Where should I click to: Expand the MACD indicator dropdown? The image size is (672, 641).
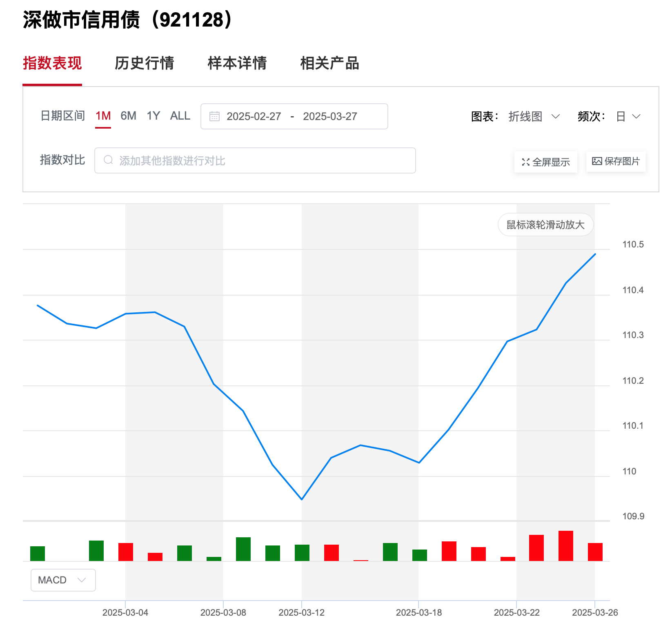click(62, 580)
